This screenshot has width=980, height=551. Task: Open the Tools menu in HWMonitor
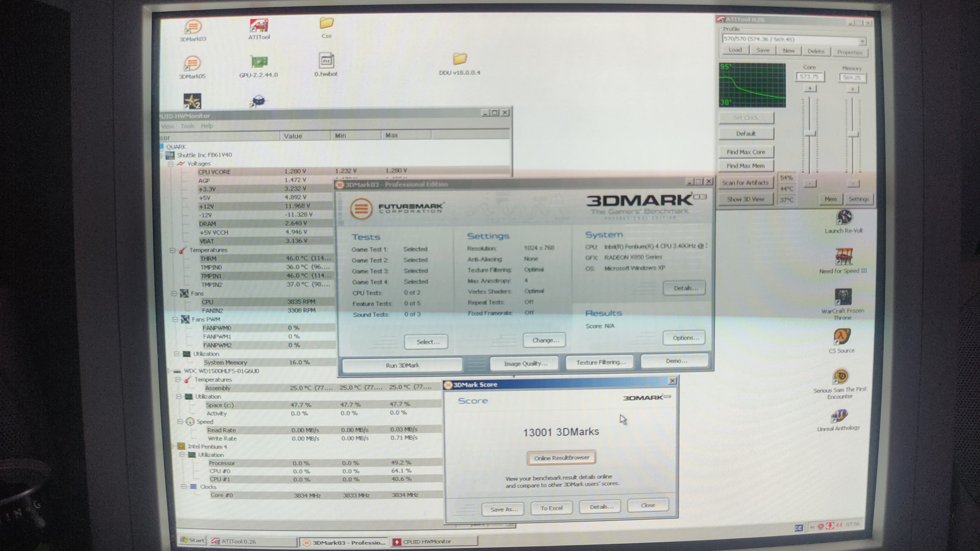188,126
